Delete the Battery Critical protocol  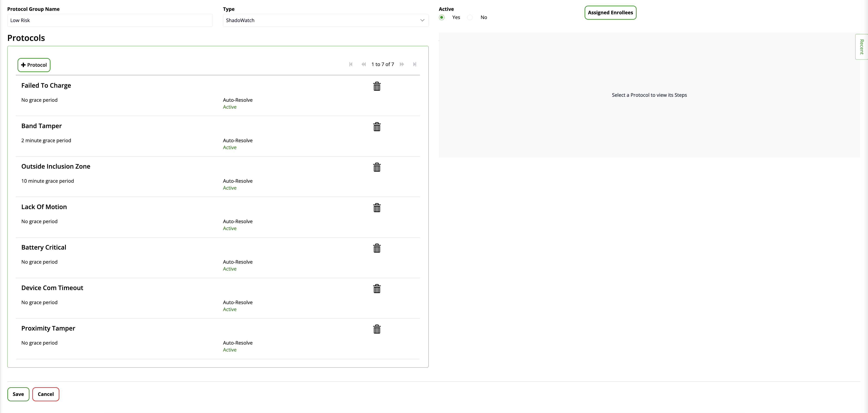click(x=377, y=248)
